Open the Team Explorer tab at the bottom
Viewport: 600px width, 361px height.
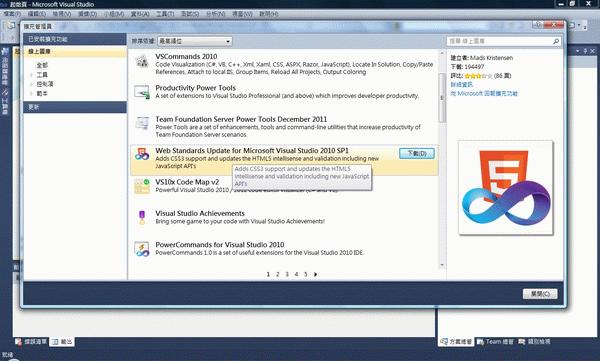point(495,341)
